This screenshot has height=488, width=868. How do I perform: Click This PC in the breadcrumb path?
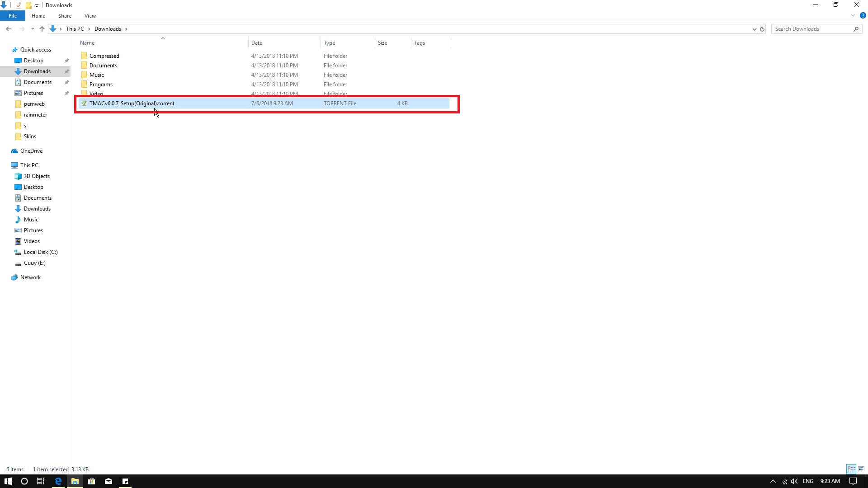[x=75, y=29]
